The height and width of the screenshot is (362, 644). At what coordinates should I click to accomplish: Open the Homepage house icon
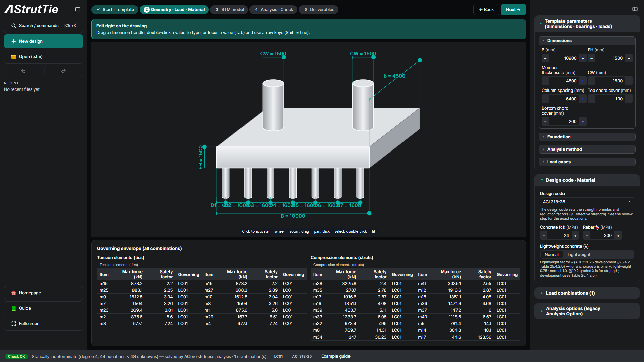14,293
